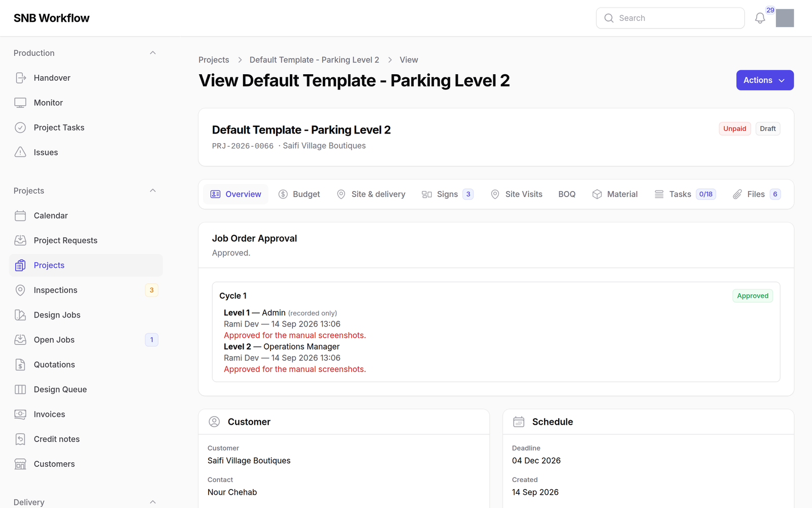This screenshot has width=812, height=508.
Task: Click the Inspections count badge 3
Action: coord(151,290)
